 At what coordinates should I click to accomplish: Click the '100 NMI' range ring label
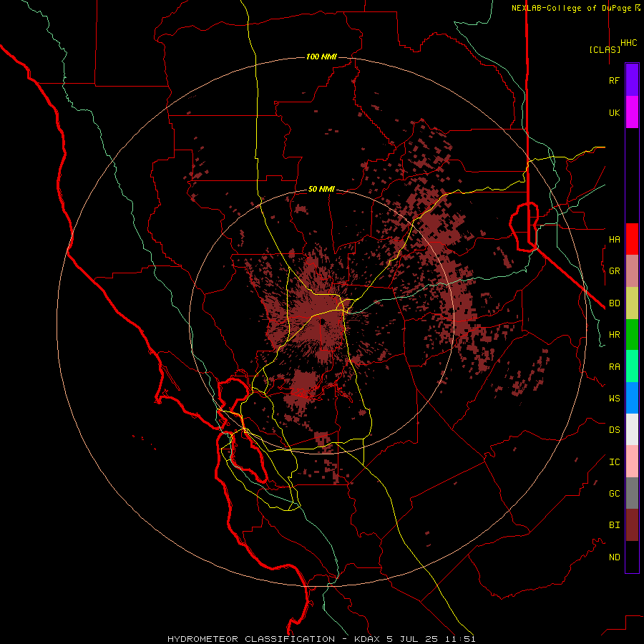pos(321,57)
